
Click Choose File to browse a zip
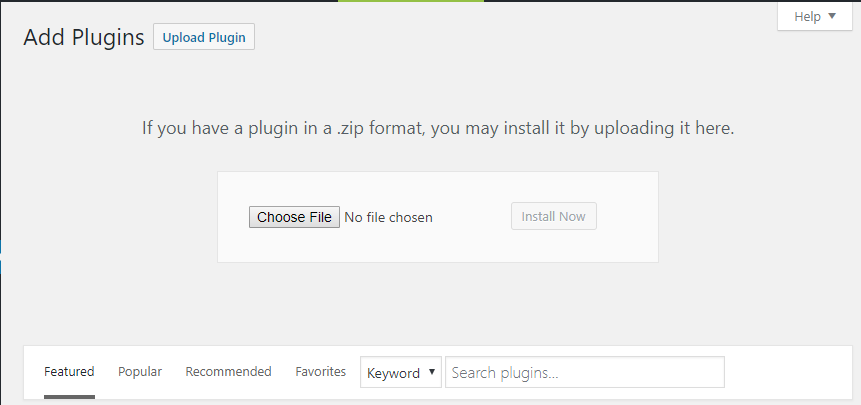point(294,217)
